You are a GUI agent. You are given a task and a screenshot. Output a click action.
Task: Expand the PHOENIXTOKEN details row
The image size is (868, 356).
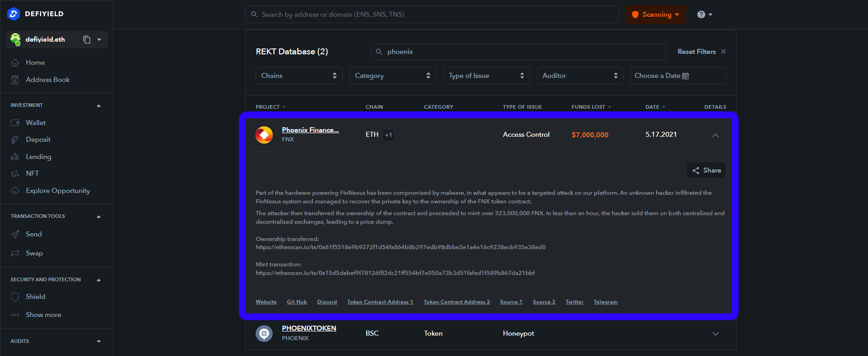(x=716, y=334)
